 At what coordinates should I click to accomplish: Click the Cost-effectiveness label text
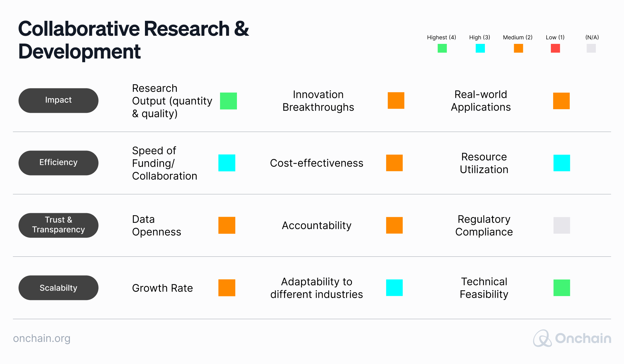pos(317,163)
